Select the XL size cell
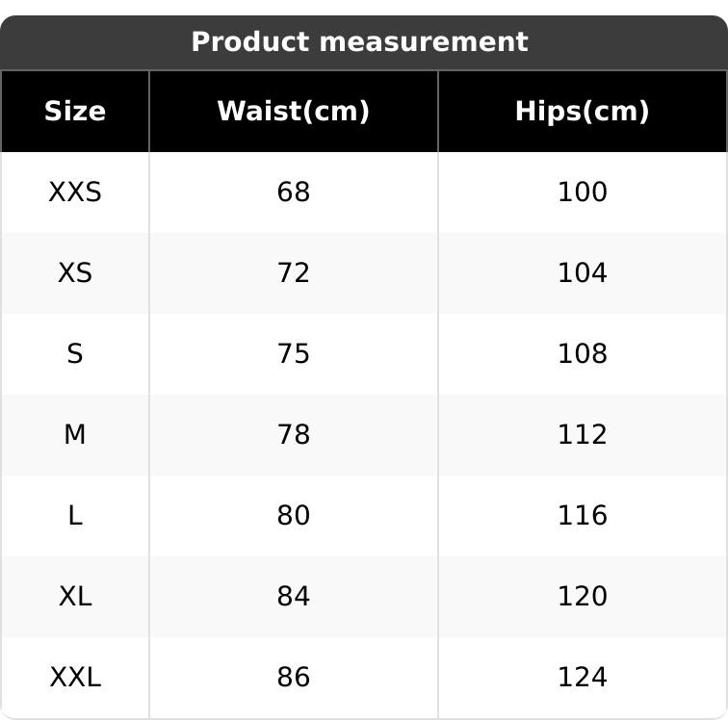 (75, 597)
